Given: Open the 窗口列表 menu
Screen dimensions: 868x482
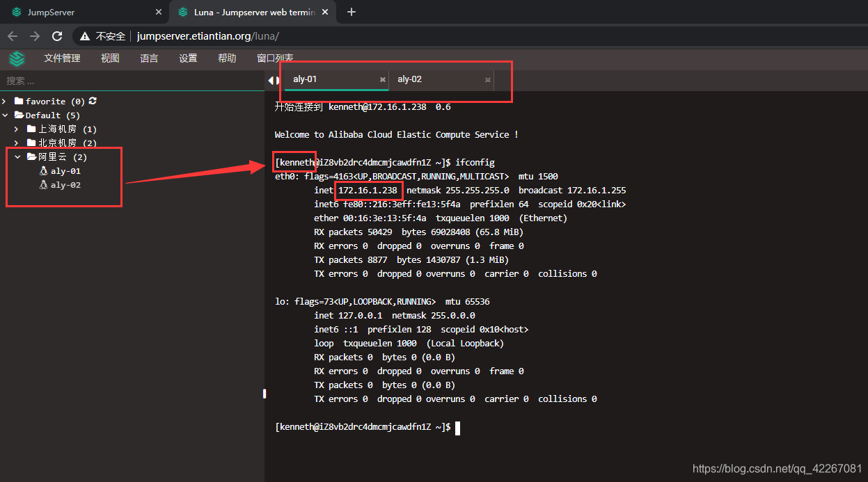Looking at the screenshot, I should pyautogui.click(x=275, y=58).
